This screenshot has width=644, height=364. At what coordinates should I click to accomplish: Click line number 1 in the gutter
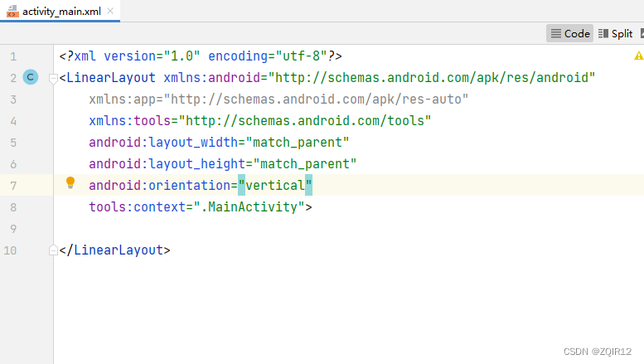click(x=13, y=56)
